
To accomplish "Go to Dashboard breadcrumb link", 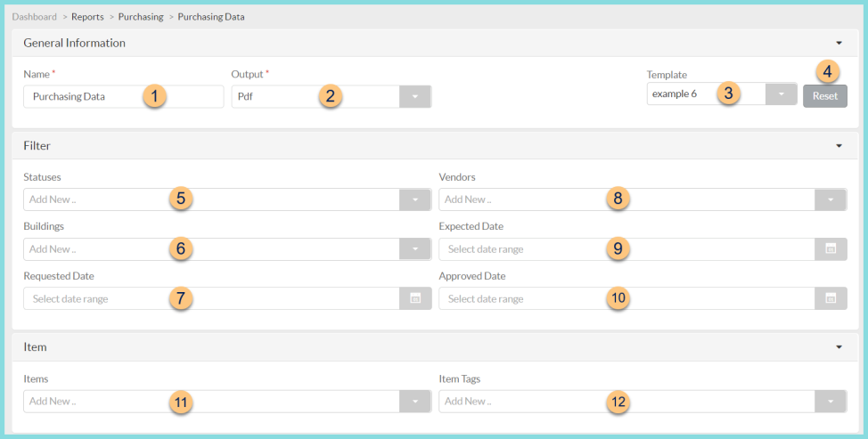I will point(35,17).
